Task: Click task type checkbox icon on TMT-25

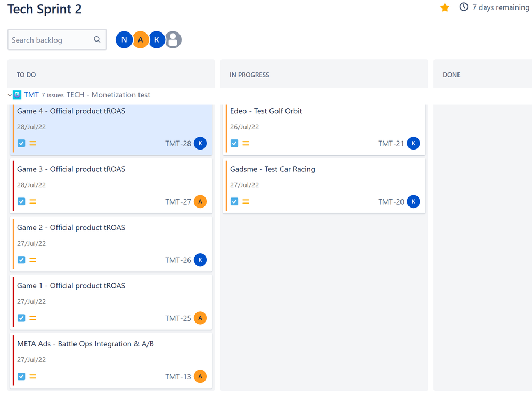Action: 21,318
